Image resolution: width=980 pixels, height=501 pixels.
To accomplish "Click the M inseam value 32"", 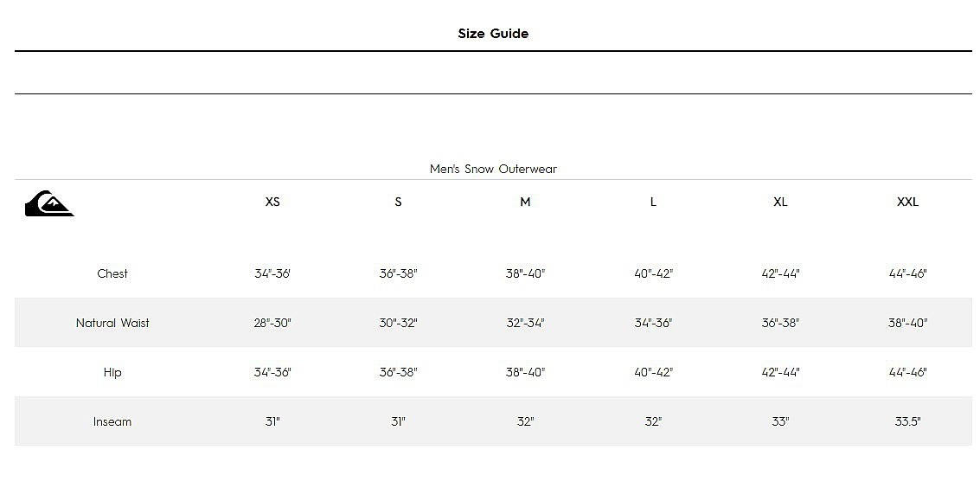I will point(525,421).
